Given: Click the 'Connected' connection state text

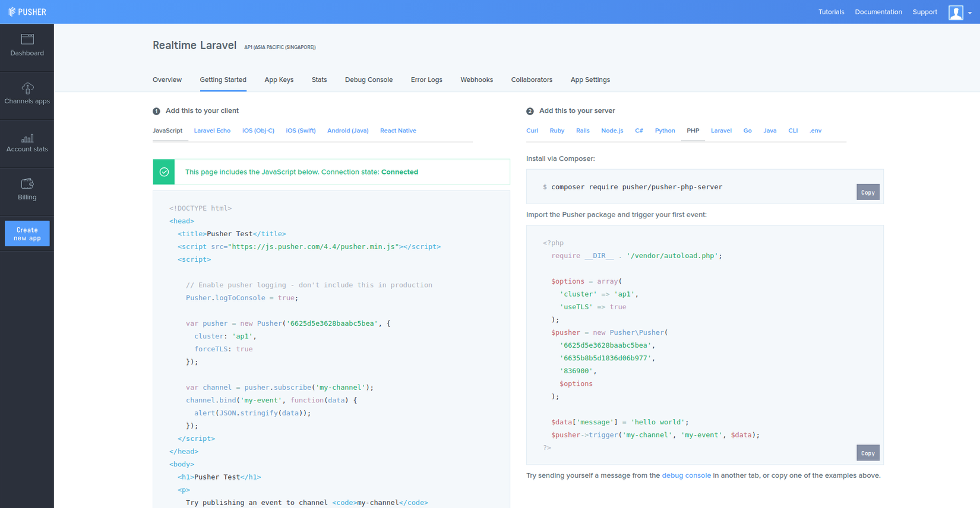Looking at the screenshot, I should [x=400, y=172].
